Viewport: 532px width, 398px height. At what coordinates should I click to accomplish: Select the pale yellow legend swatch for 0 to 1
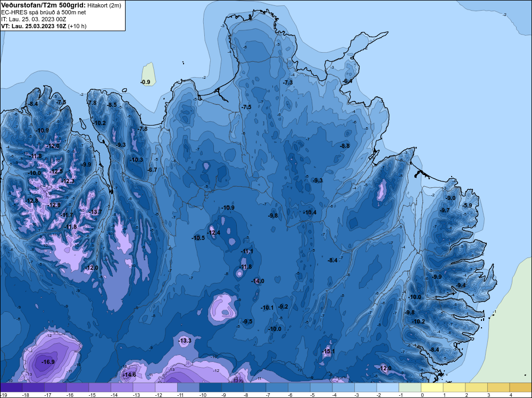(432, 387)
